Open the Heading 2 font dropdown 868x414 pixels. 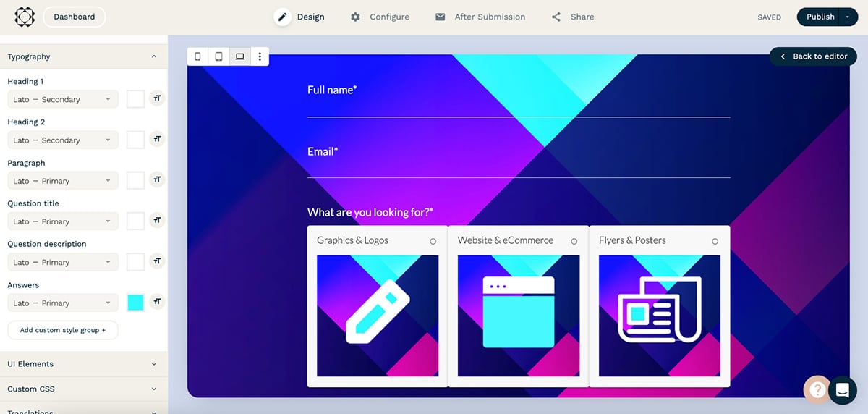click(x=63, y=140)
